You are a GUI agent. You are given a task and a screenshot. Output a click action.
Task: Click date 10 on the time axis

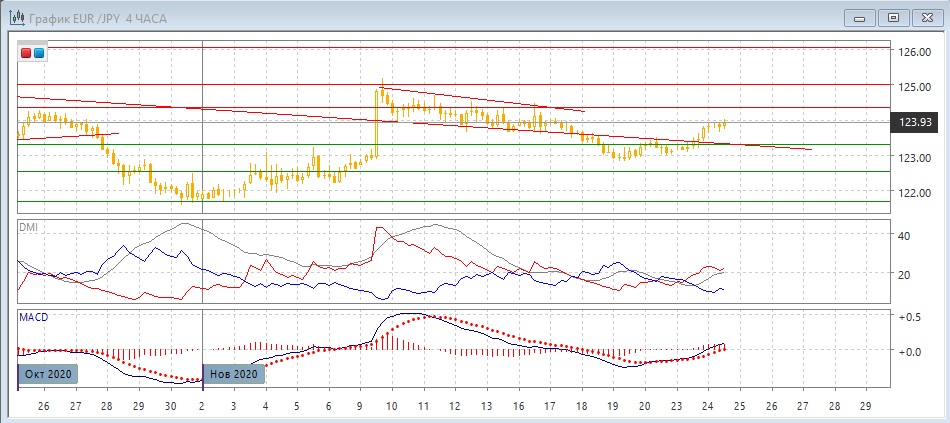point(391,407)
